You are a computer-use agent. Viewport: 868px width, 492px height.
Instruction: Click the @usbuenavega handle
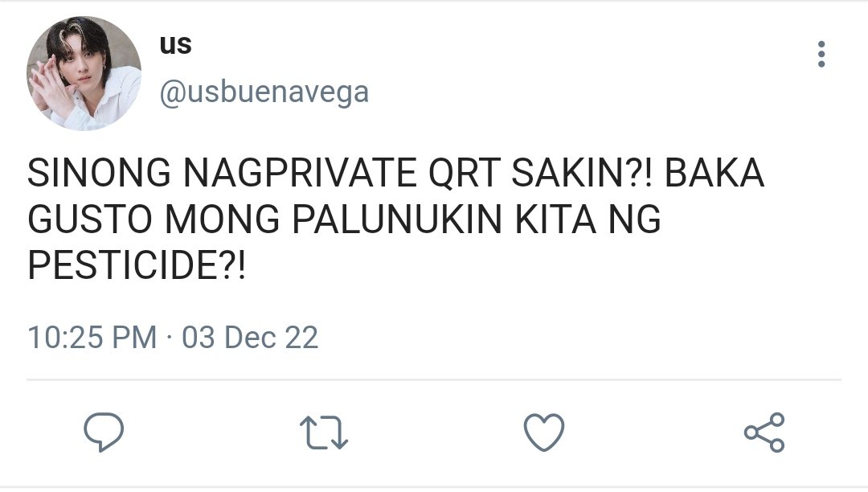tap(264, 92)
